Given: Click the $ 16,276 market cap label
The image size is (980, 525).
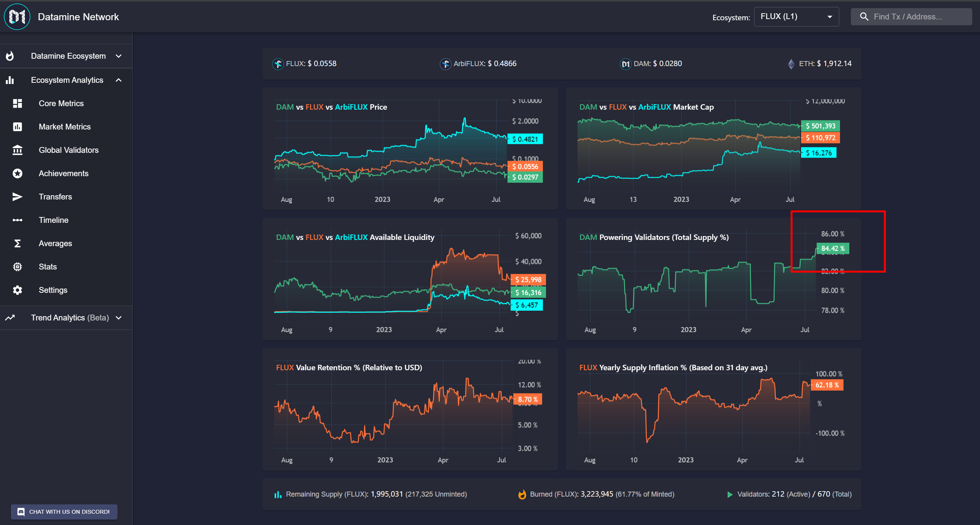Looking at the screenshot, I should click(819, 153).
